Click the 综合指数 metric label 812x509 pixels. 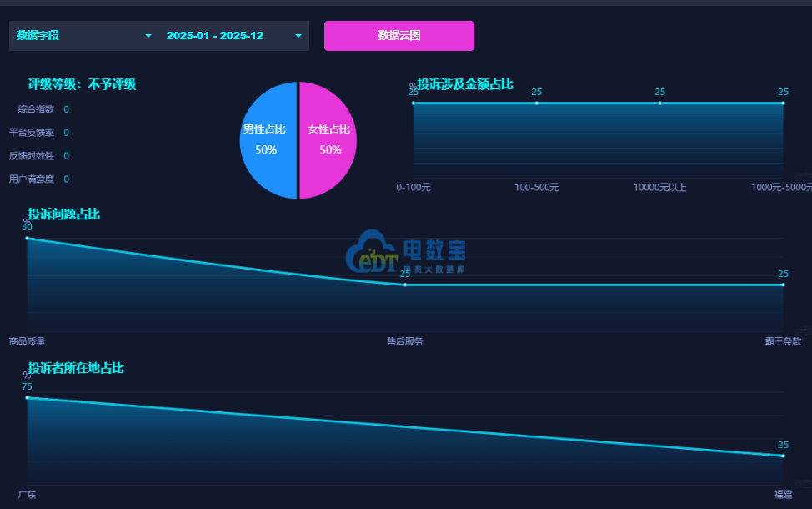pos(36,109)
